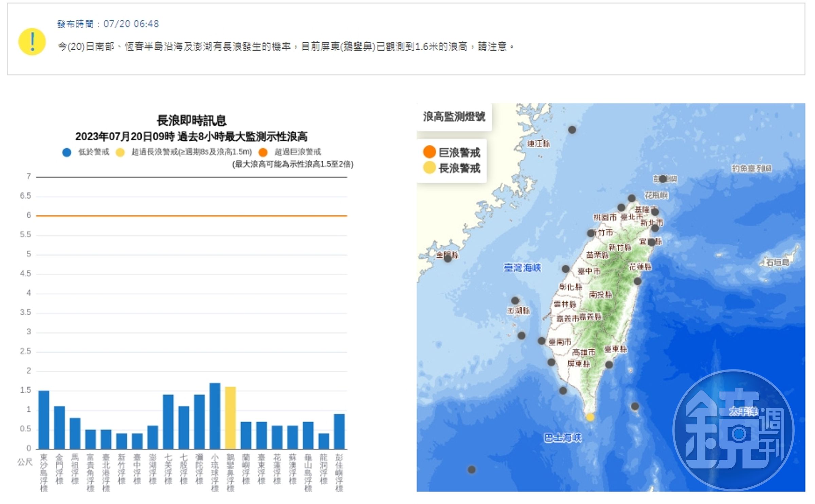Toggle the orange 超過巨浪警戒 legend item
The width and height of the screenshot is (815, 504).
pos(290,152)
